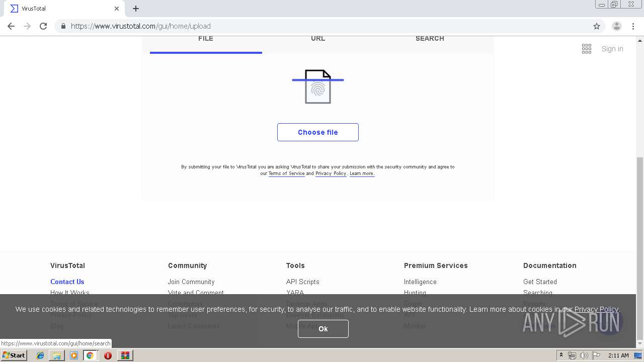Screen dimensions: 644x362
Task: Open the Terms of Service link
Action: pos(286,173)
